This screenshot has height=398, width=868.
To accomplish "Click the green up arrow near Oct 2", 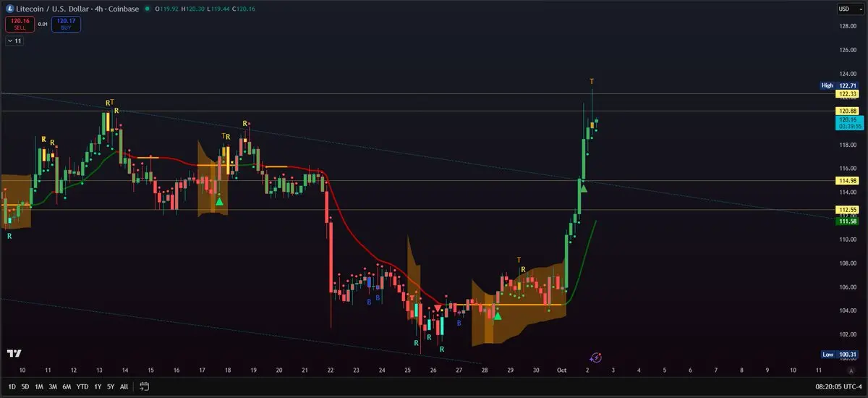I will click(584, 189).
